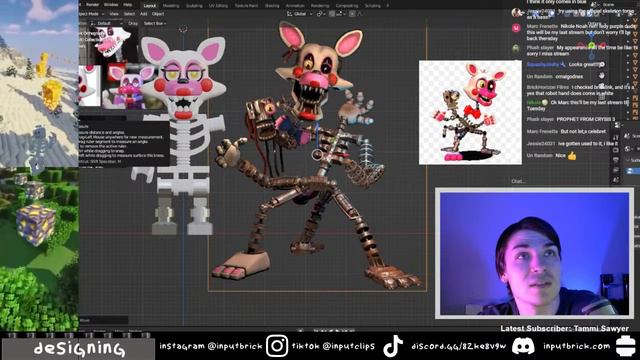Open the proportional falloff dropdown
The width and height of the screenshot is (640, 360).
[360, 14]
